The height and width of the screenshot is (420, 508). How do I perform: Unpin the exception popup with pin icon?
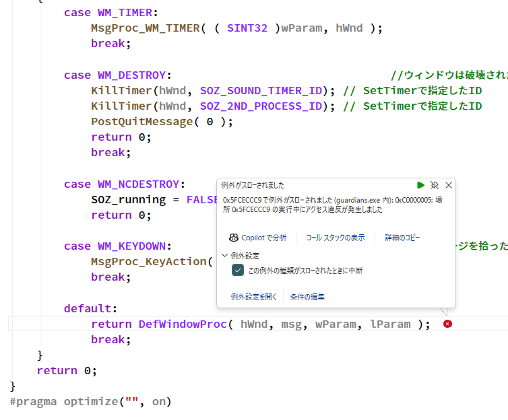click(435, 185)
